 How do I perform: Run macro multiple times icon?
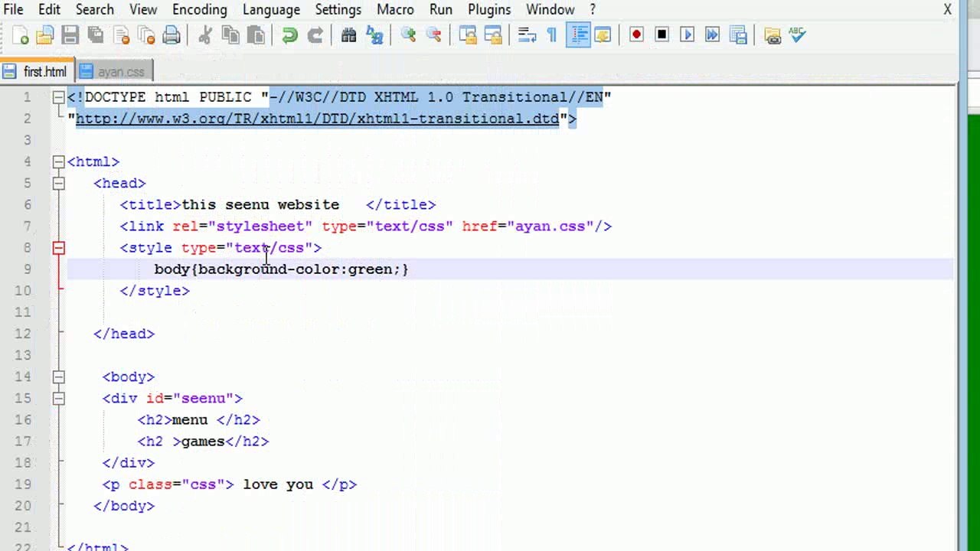tap(712, 35)
